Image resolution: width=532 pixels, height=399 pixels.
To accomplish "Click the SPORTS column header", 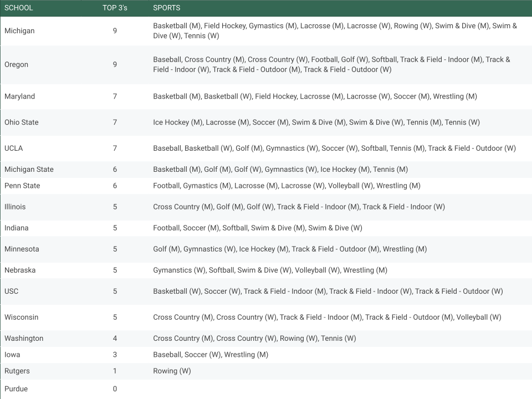I will (167, 8).
